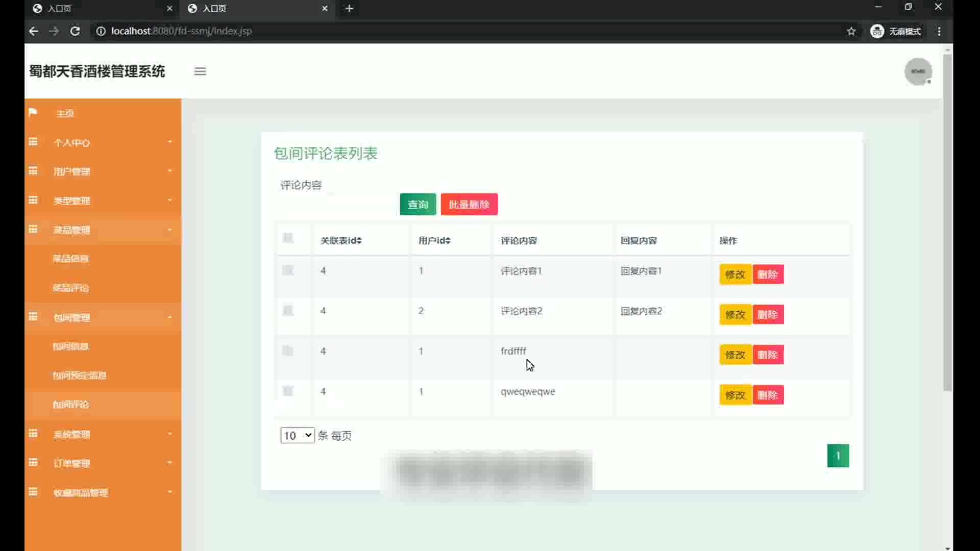This screenshot has width=980, height=551.
Task: Open the browser three-dot menu
Action: tap(939, 31)
